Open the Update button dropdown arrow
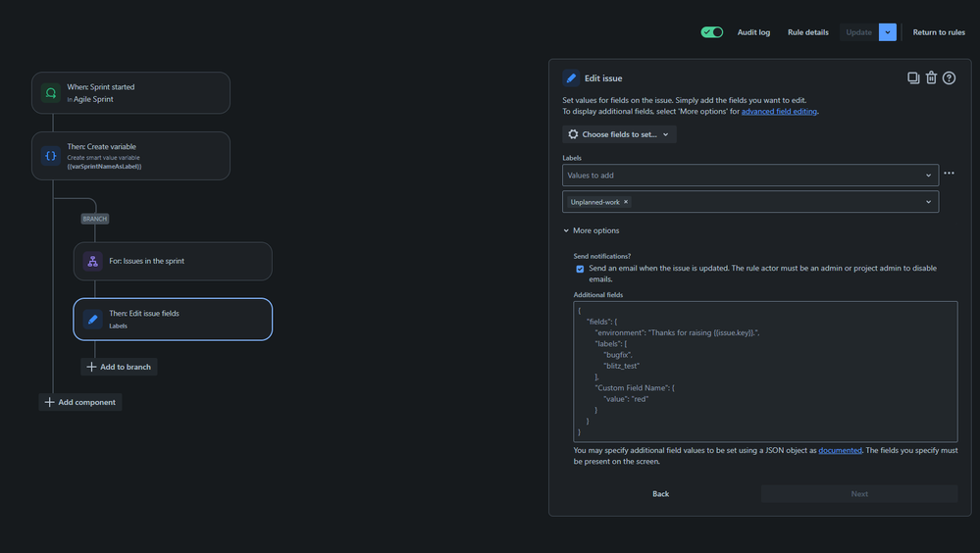Image resolution: width=980 pixels, height=553 pixels. pos(888,32)
